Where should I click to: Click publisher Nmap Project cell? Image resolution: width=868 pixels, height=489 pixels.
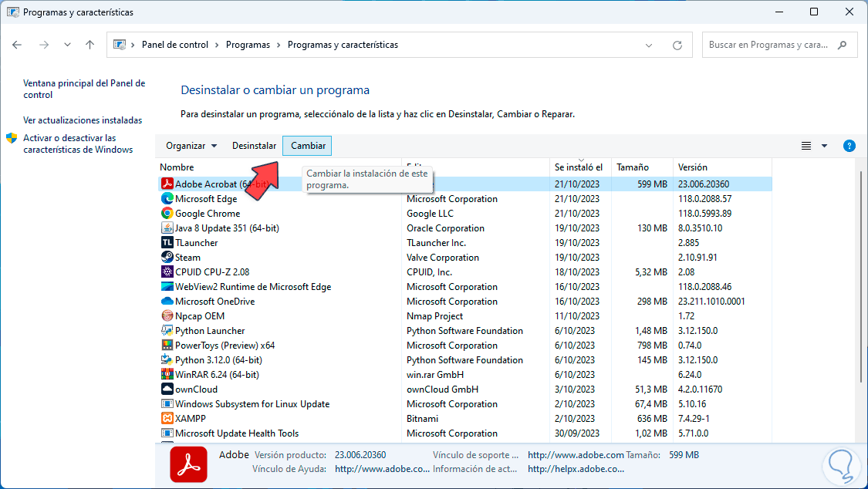(434, 316)
